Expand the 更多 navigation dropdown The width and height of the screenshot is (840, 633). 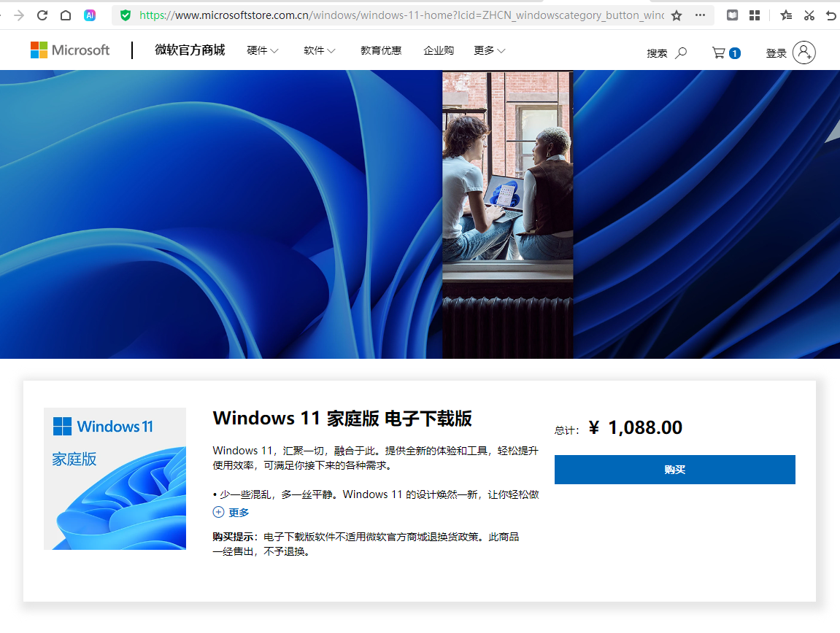coord(490,50)
